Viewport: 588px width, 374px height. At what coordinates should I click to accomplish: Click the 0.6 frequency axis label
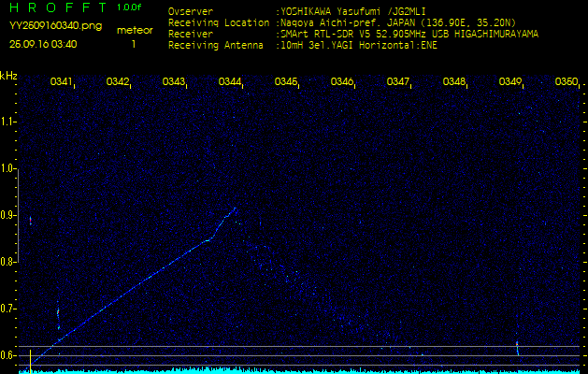[8, 355]
